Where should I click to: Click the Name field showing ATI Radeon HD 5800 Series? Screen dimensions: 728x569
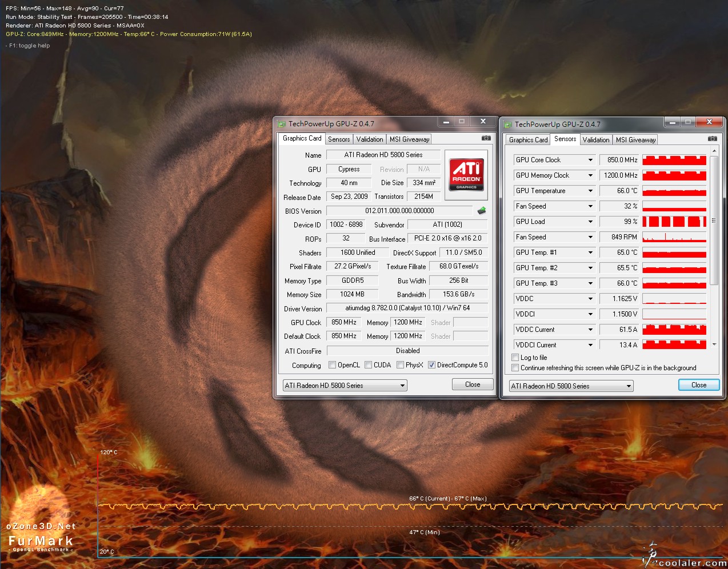coord(383,155)
